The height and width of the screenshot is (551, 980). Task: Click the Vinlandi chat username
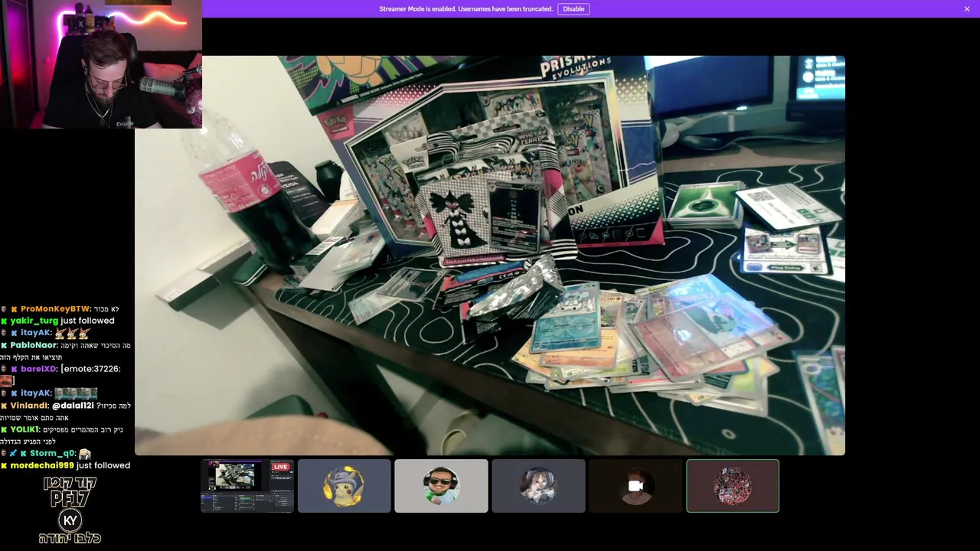(30, 406)
